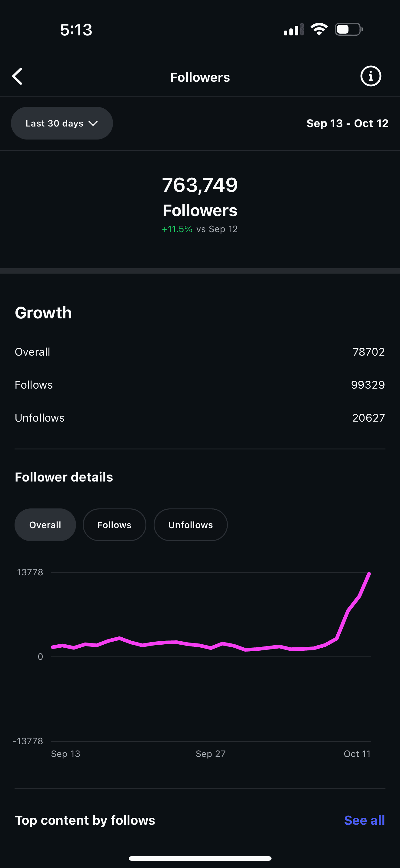Screen dimensions: 400x868
Task: Tap the home indicator bar
Action: click(x=200, y=858)
